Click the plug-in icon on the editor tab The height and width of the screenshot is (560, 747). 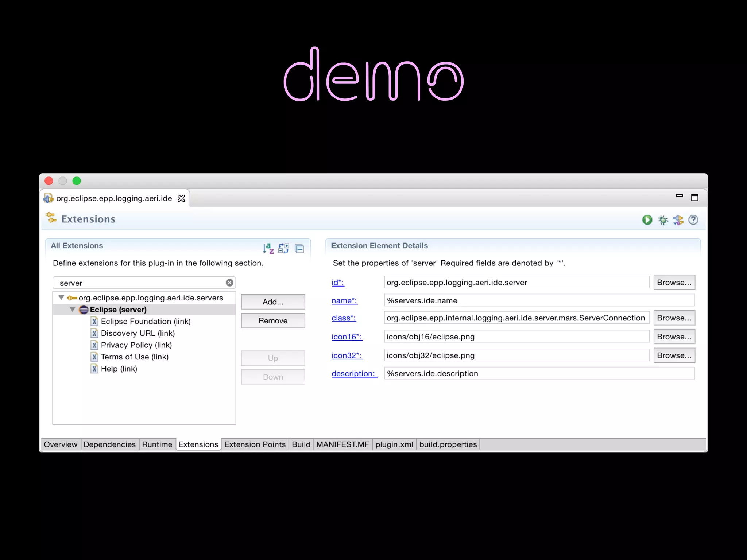coord(49,198)
